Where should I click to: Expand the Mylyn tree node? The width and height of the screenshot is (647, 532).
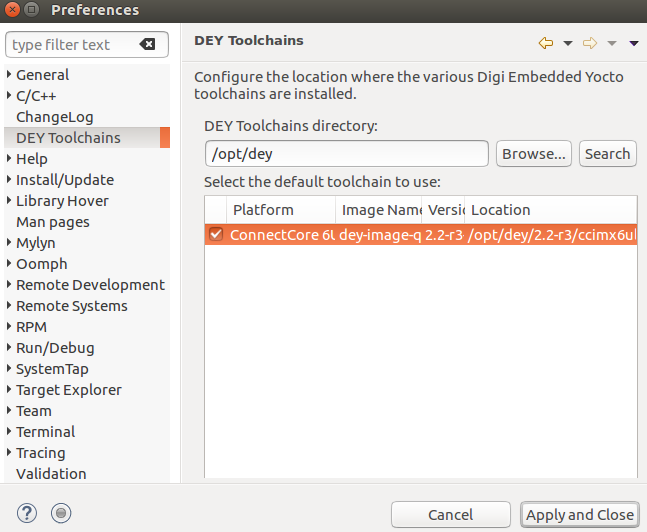pos(9,242)
